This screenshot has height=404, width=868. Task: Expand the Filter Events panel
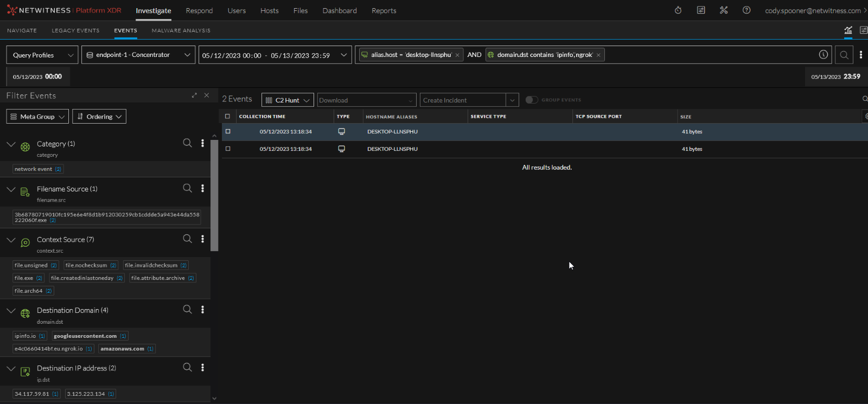click(x=194, y=95)
